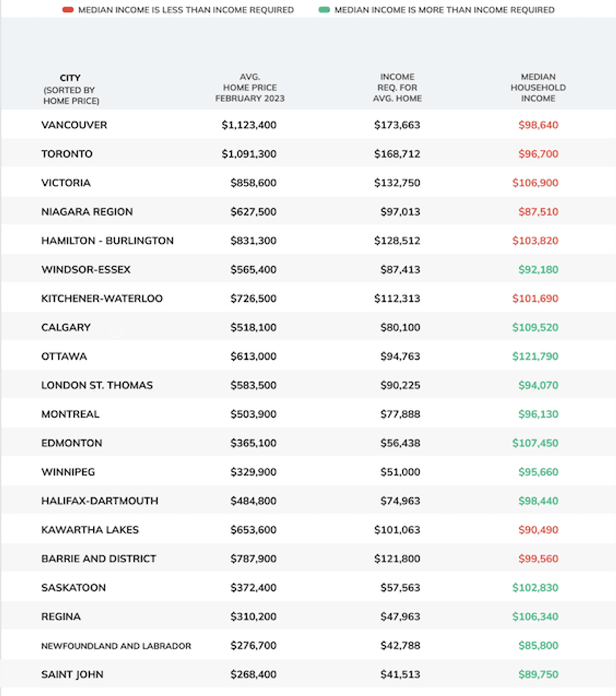Click the red legend indicator icon
This screenshot has width=616, height=696.
[x=67, y=10]
